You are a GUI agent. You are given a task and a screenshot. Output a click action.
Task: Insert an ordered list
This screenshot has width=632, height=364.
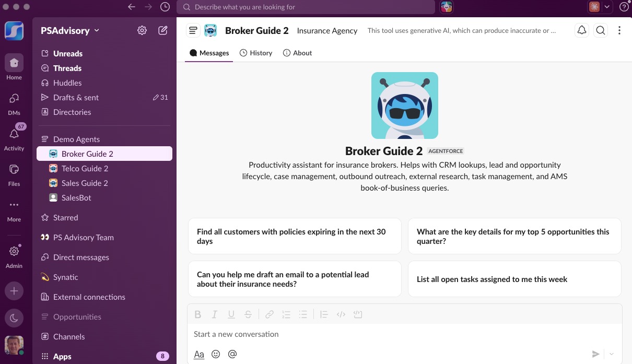286,314
